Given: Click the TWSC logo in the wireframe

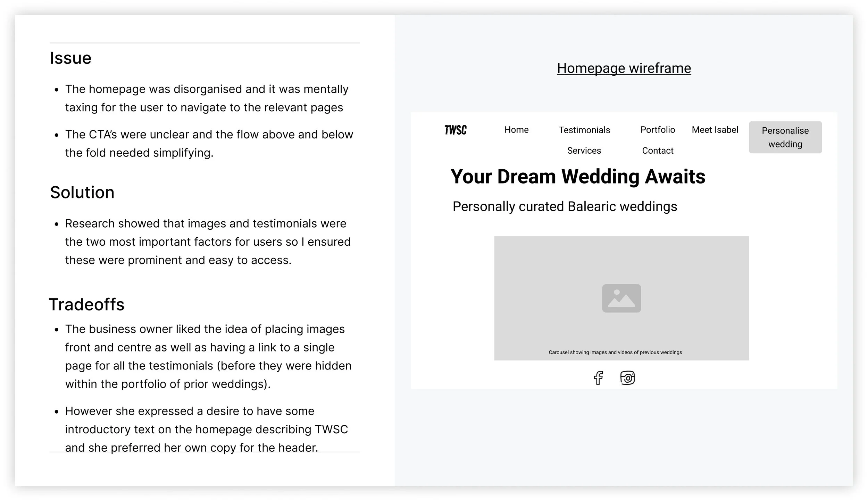Looking at the screenshot, I should (455, 130).
